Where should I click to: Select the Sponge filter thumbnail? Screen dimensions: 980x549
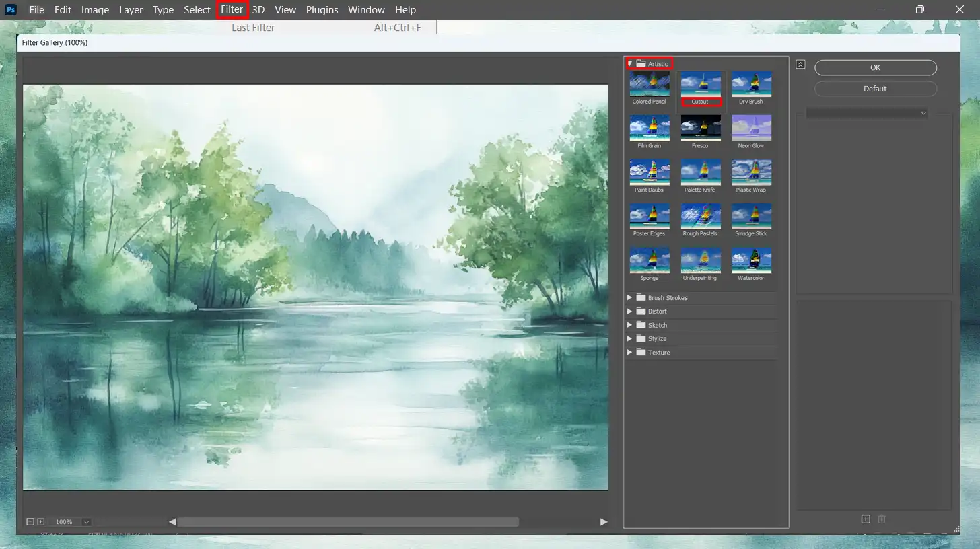(650, 260)
